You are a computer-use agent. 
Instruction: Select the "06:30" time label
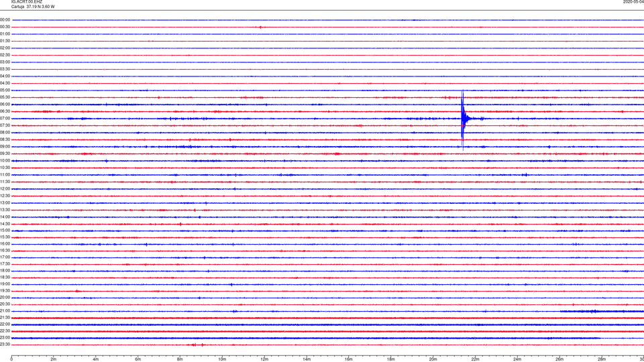pyautogui.click(x=5, y=111)
